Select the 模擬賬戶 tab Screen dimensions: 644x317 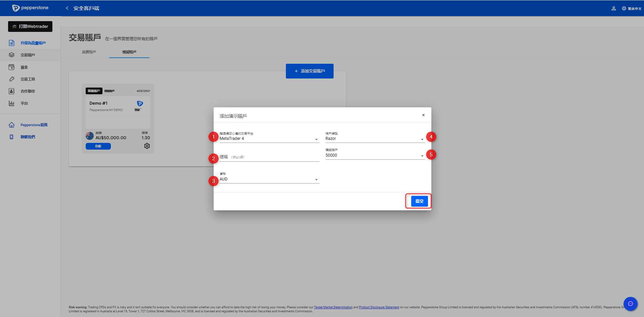click(x=129, y=52)
